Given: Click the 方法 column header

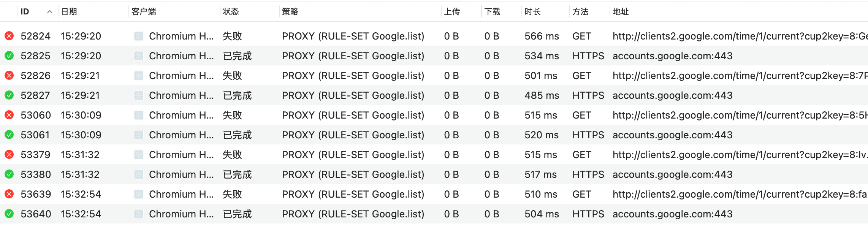Looking at the screenshot, I should [x=580, y=12].
